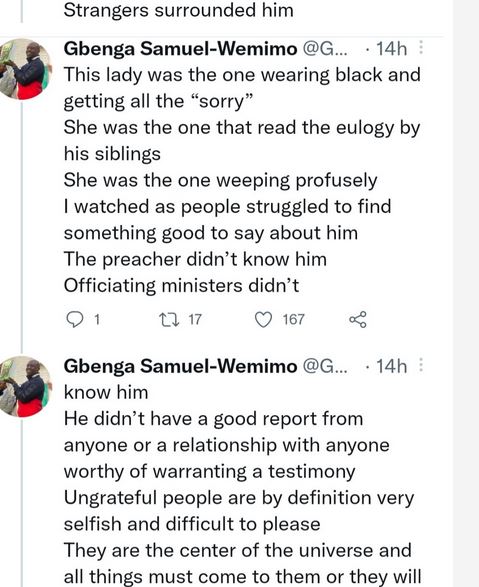Open more options on second Gbenga tweet
479x587 pixels.
[421, 365]
